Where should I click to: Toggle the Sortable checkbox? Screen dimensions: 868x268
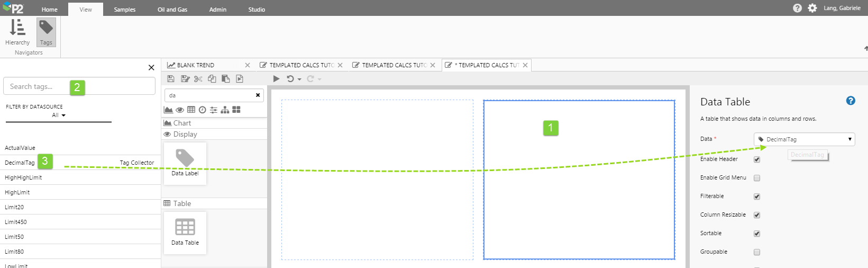(x=757, y=234)
